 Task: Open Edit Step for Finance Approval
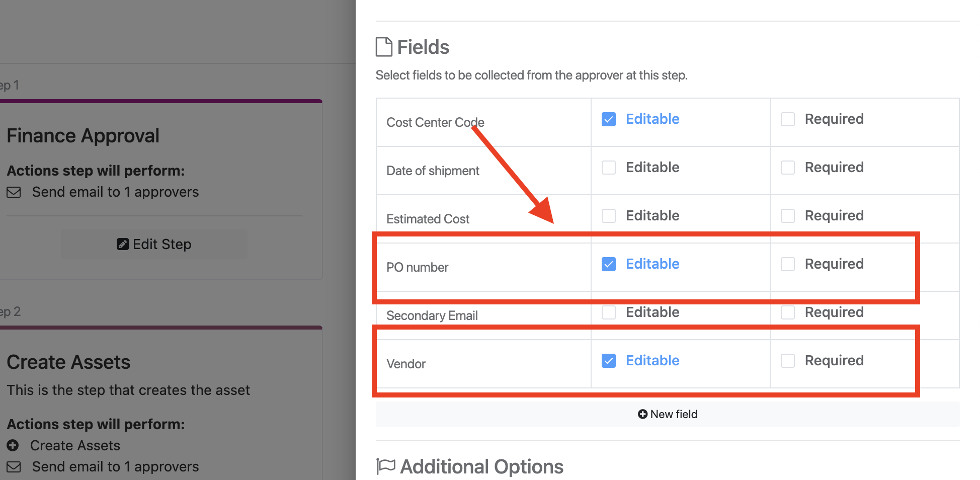coord(154,244)
